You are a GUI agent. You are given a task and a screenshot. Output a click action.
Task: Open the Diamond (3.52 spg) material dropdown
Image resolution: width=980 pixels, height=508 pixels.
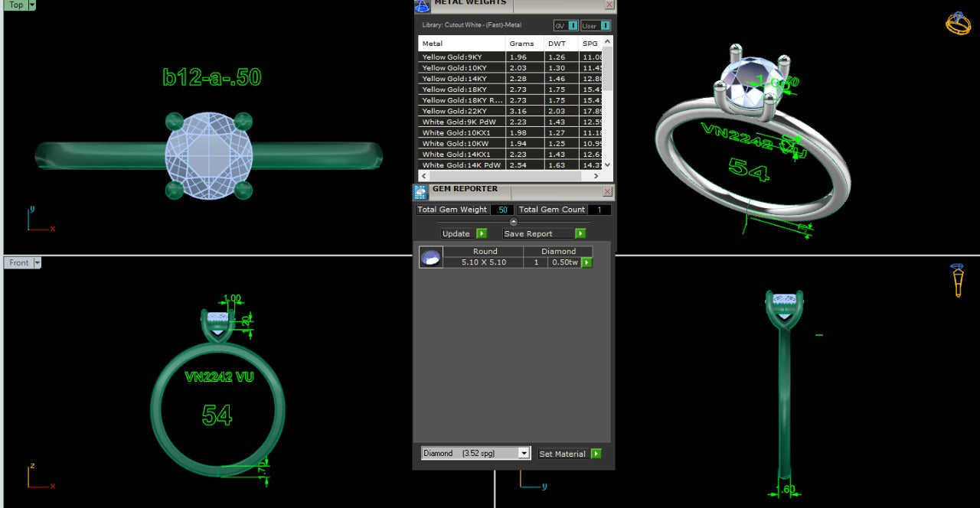point(476,453)
